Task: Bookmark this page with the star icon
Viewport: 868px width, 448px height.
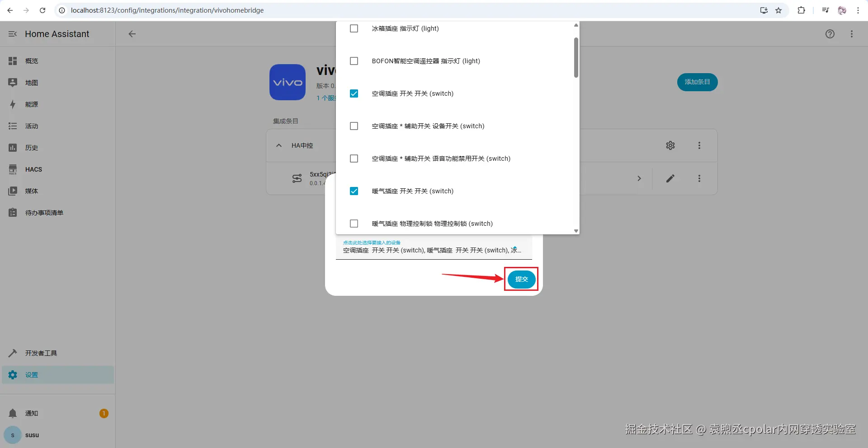Action: pos(778,10)
